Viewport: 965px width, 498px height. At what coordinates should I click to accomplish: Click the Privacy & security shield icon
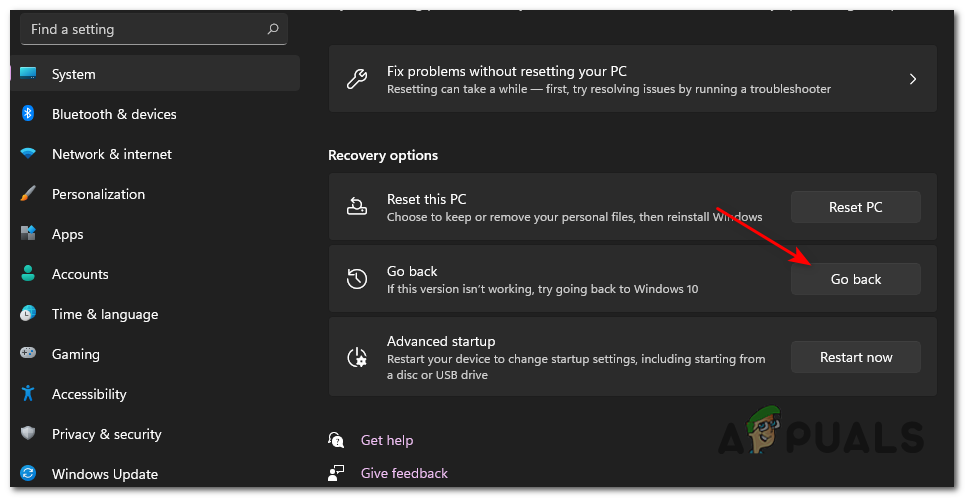pos(28,434)
